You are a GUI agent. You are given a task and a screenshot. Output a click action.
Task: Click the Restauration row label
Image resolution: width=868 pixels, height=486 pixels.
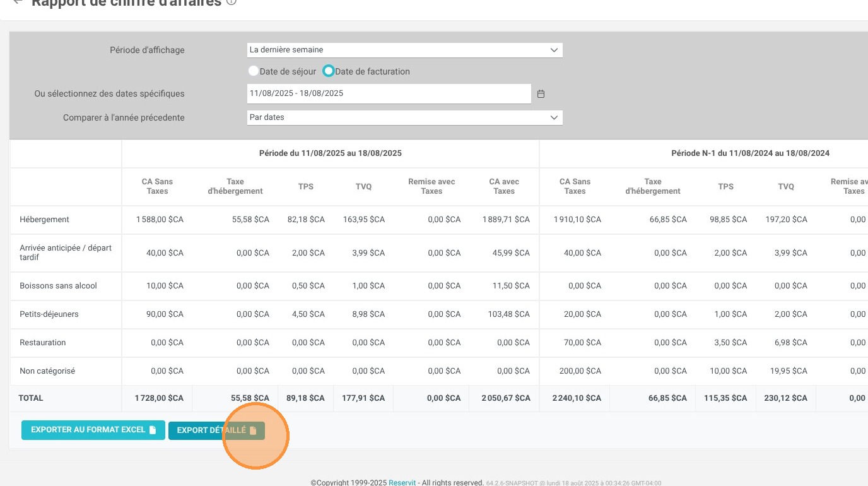pyautogui.click(x=42, y=343)
